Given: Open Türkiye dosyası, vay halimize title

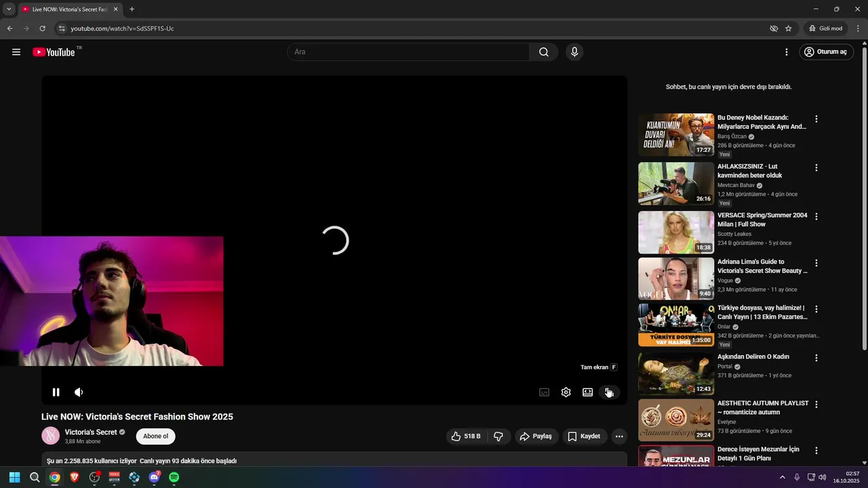Looking at the screenshot, I should (763, 312).
